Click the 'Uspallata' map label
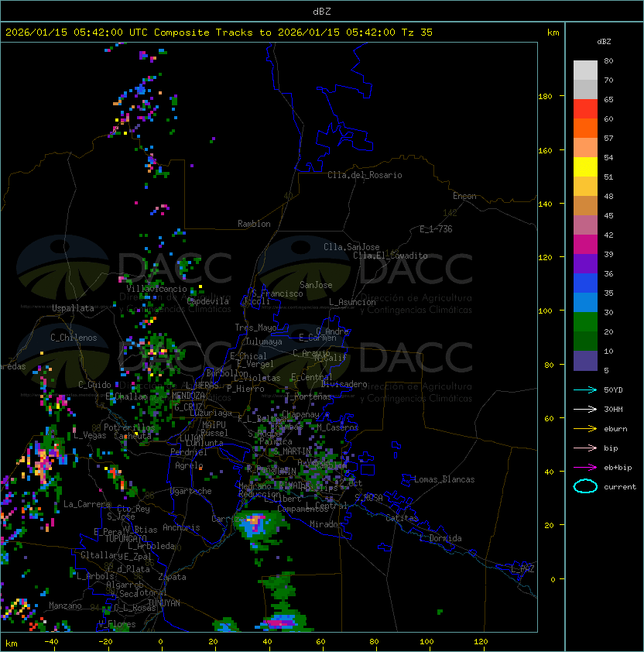Image resolution: width=644 pixels, height=652 pixels. [x=73, y=308]
